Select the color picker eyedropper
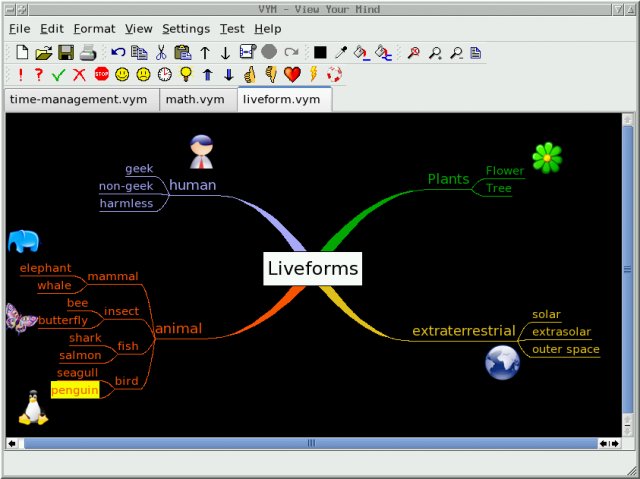640x479 pixels. tap(341, 52)
